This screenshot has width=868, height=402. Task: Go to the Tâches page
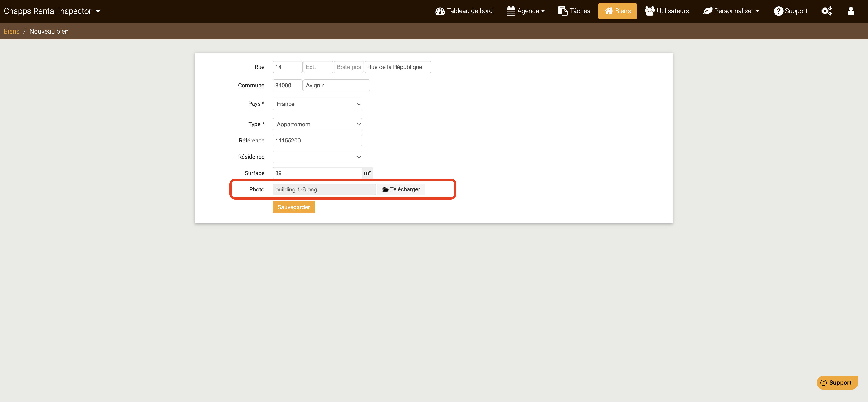574,11
